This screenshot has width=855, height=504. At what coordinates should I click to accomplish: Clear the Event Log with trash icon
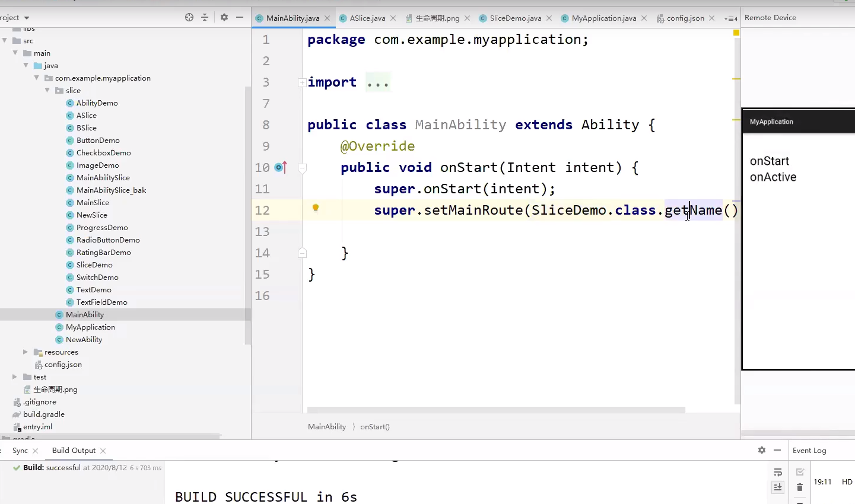point(800,487)
